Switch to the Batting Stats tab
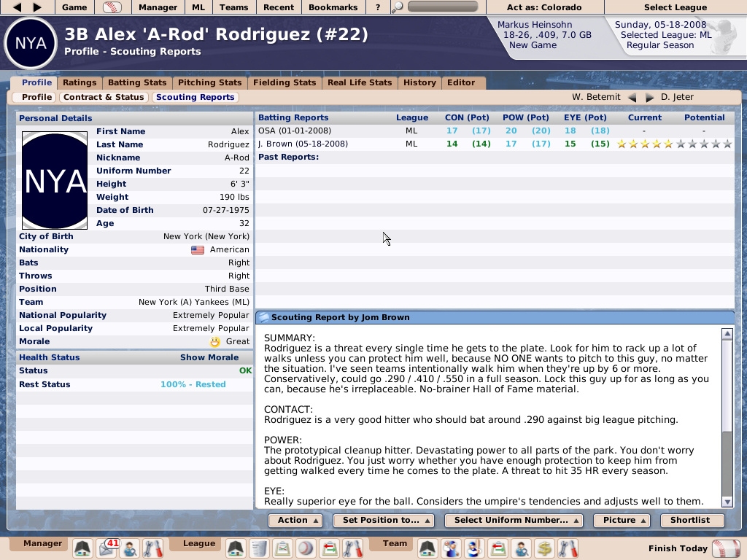This screenshot has height=560, width=747. pos(137,82)
